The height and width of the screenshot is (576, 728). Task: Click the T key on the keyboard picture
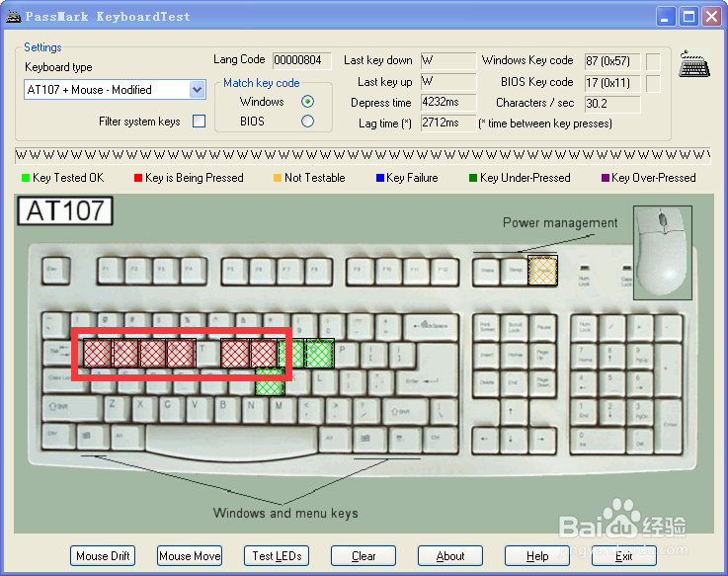point(207,354)
